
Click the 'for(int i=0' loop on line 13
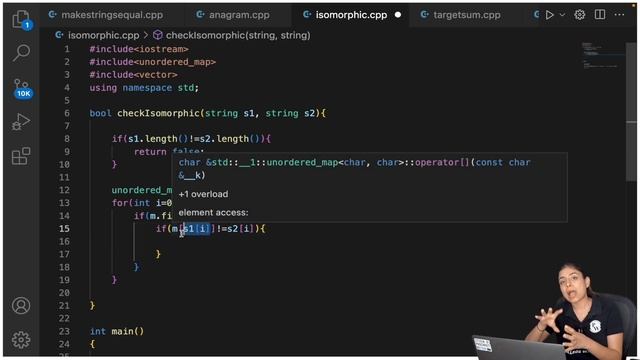[x=142, y=203]
